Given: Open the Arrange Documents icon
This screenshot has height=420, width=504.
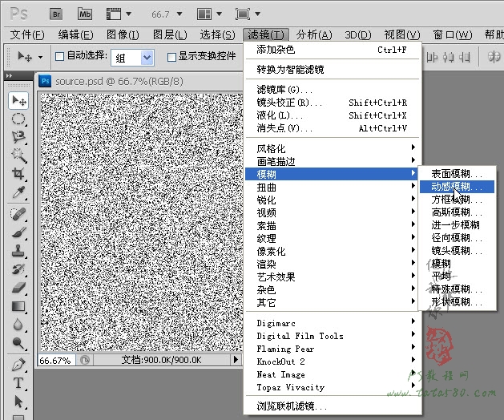Looking at the screenshot, I should pos(204,14).
